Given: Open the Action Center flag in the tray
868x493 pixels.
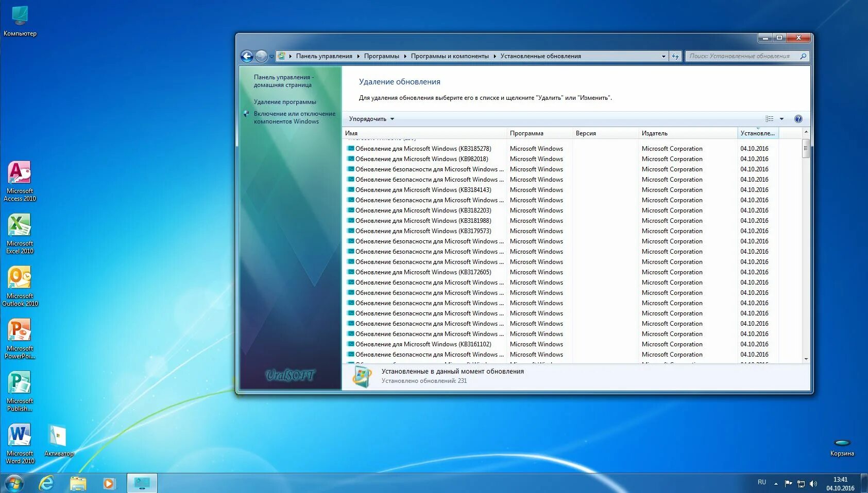Looking at the screenshot, I should tap(788, 483).
